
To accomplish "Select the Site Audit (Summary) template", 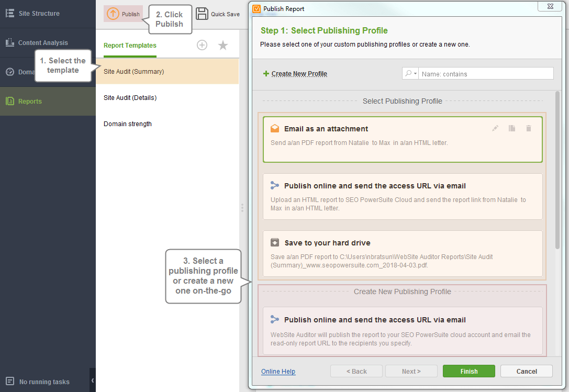I will 168,72.
